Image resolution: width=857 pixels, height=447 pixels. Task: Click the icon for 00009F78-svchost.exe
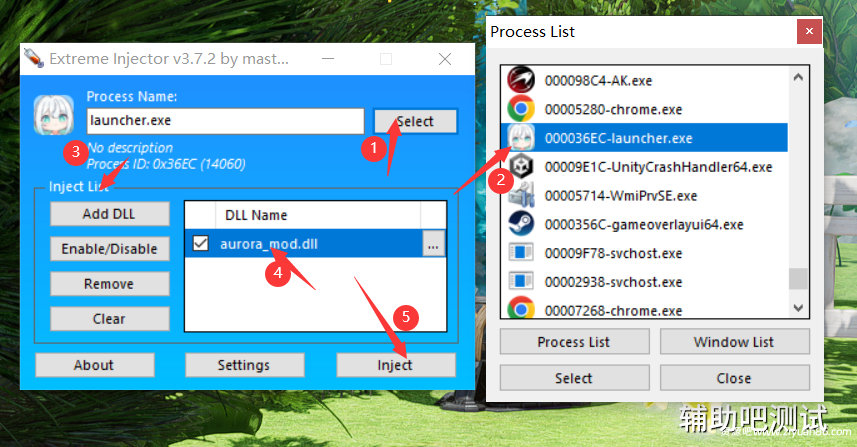coord(521,253)
